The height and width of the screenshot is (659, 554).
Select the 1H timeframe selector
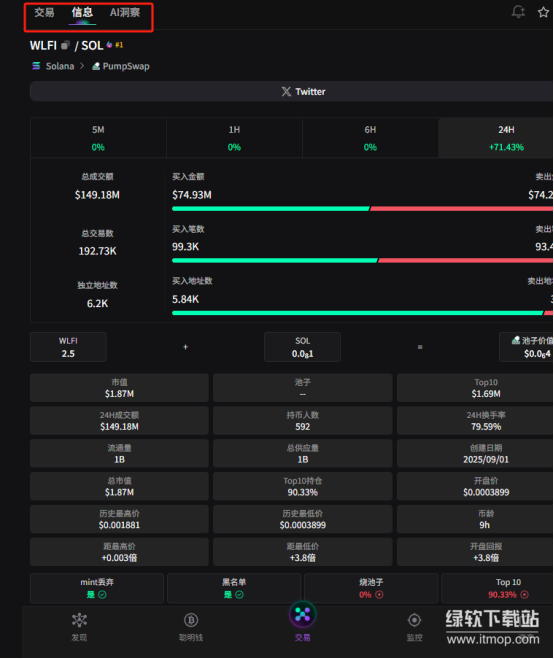coord(234,138)
